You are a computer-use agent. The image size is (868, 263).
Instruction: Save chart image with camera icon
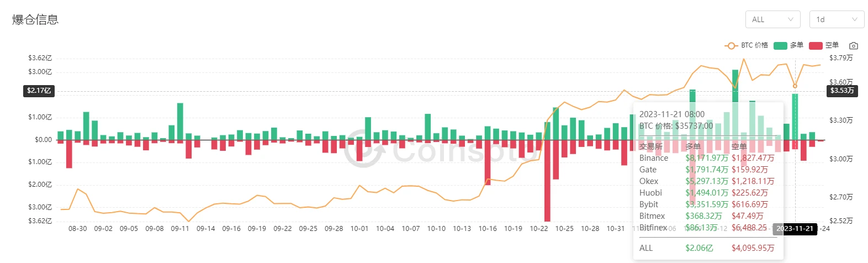tap(853, 45)
